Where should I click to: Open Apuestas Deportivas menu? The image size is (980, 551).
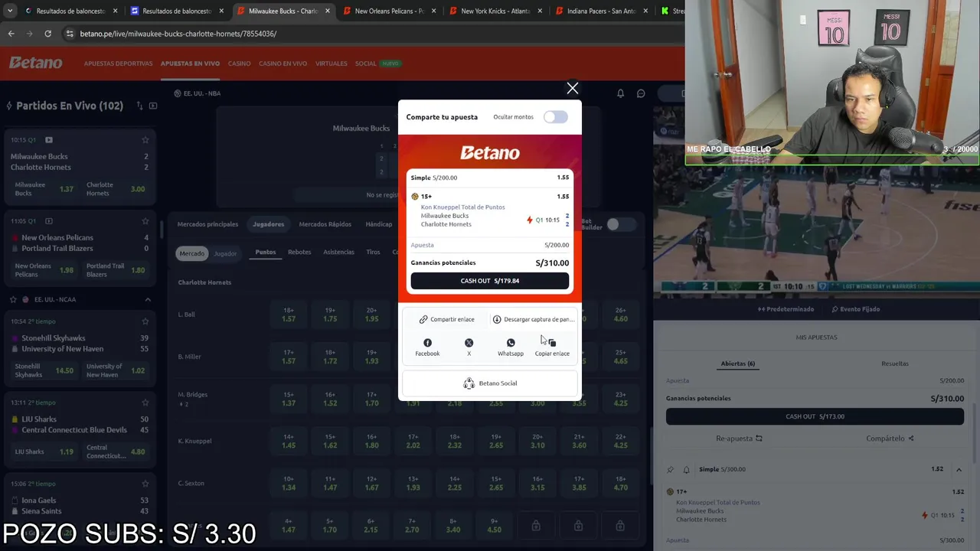coord(118,64)
